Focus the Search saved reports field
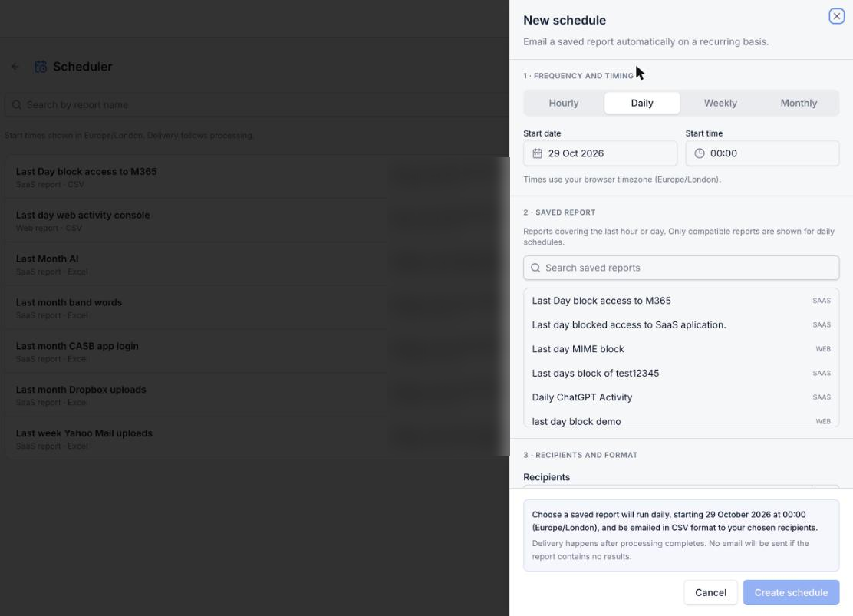The width and height of the screenshot is (853, 616). [681, 268]
